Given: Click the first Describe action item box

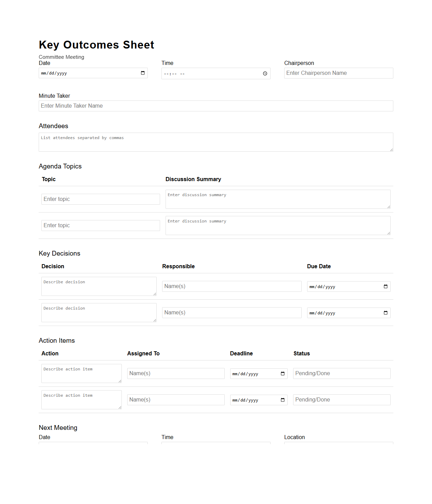Looking at the screenshot, I should (81, 373).
